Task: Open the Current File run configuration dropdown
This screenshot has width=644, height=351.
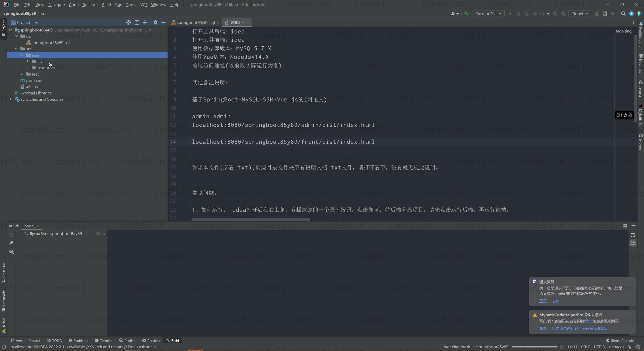Action: click(488, 13)
